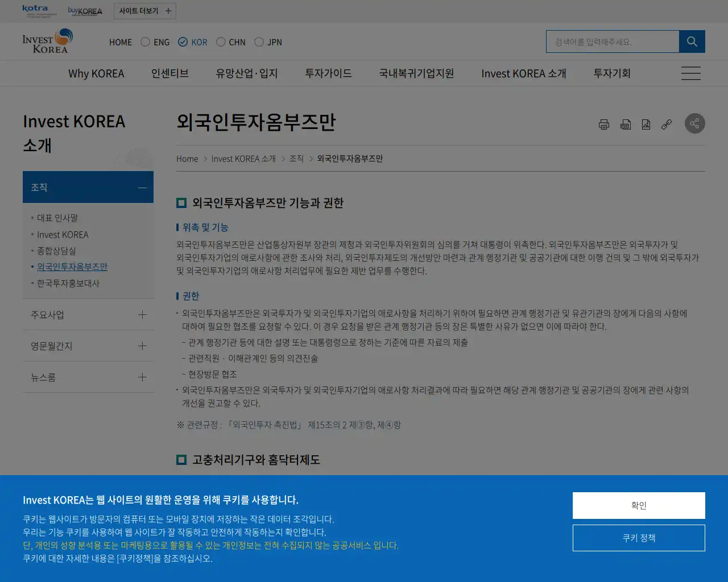Select the ENG language radio button
The width and height of the screenshot is (728, 582).
click(144, 41)
